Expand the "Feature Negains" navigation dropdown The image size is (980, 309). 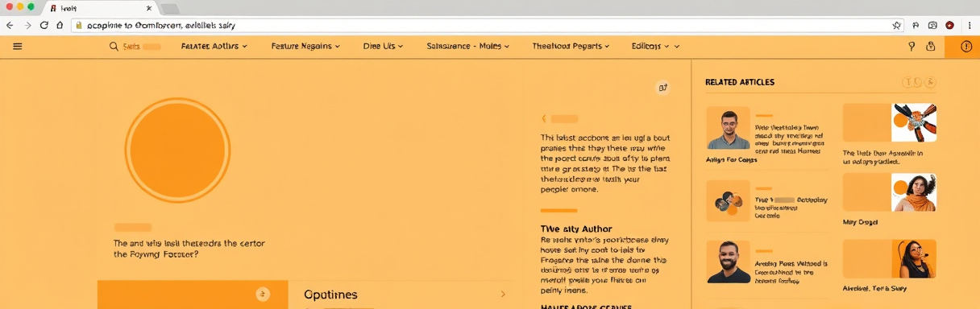(306, 47)
